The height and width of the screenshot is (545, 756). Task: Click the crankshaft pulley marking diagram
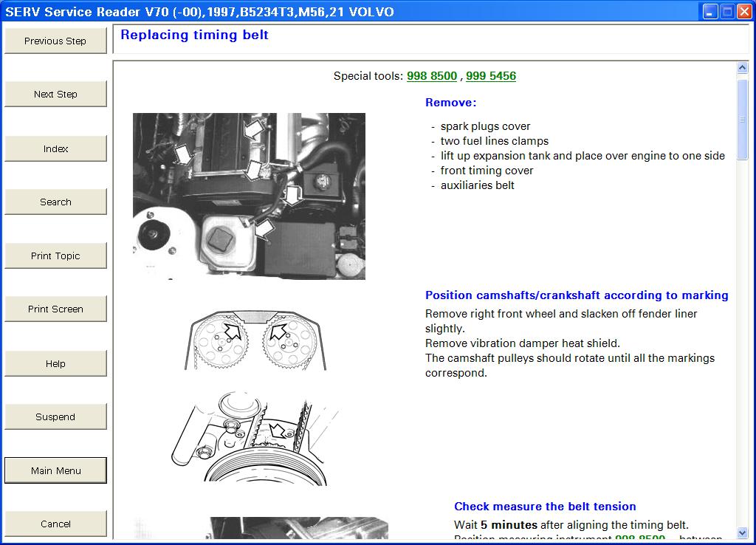click(x=255, y=438)
